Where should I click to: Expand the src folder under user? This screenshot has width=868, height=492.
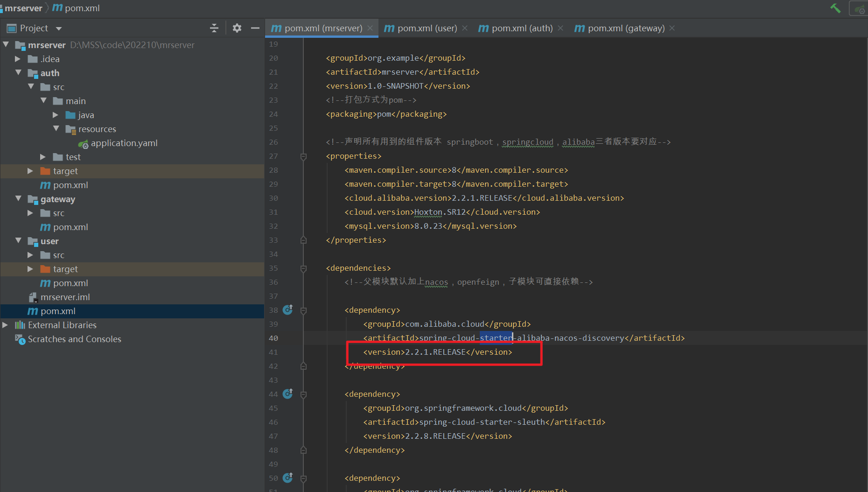tap(30, 255)
